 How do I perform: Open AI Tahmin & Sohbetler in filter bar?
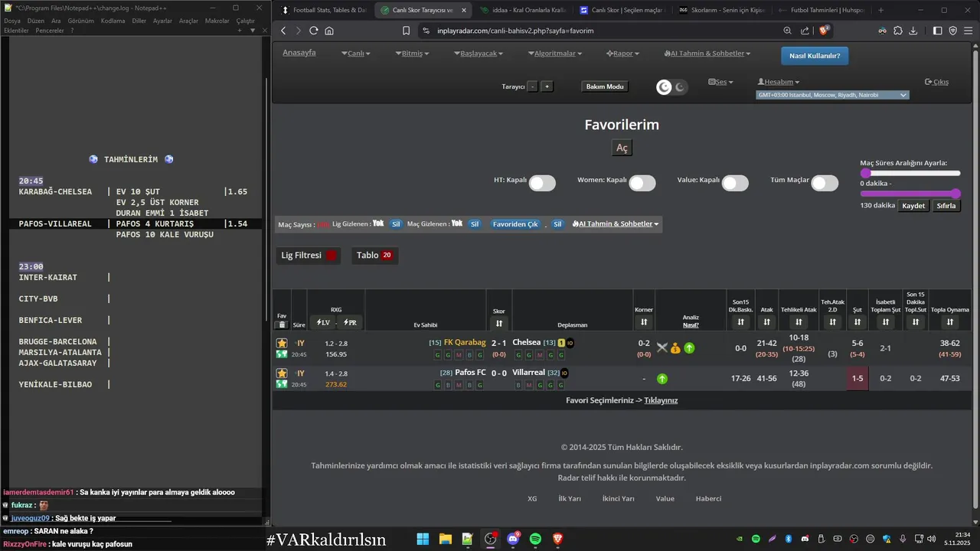[x=616, y=224]
